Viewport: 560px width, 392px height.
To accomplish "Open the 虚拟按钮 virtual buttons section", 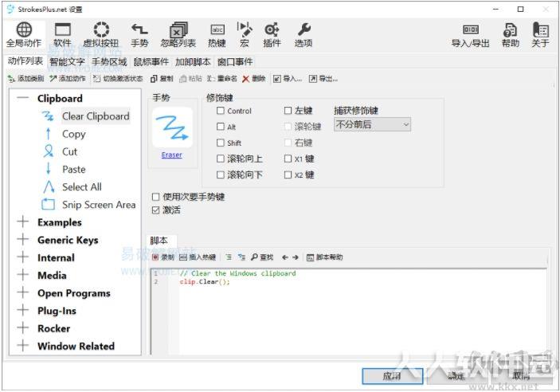I will coord(100,35).
